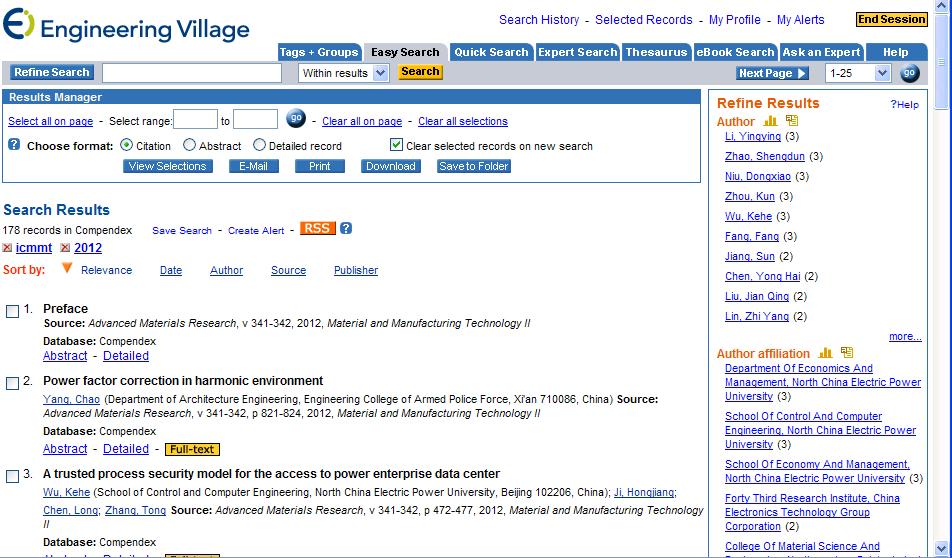Toggle Clear selected records on new search
Viewport: 952px width, 558px height.
point(397,145)
